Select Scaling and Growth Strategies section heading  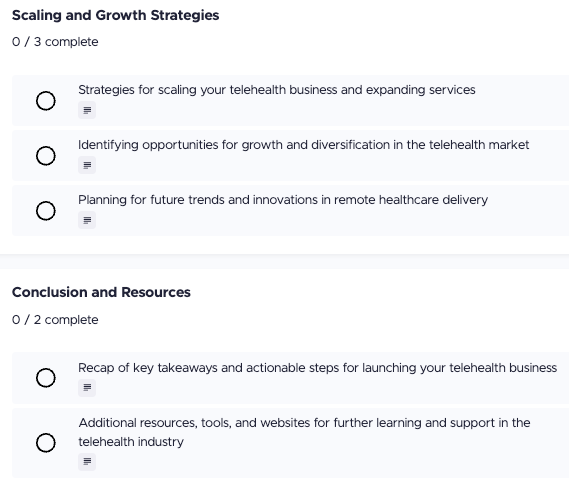tap(115, 15)
